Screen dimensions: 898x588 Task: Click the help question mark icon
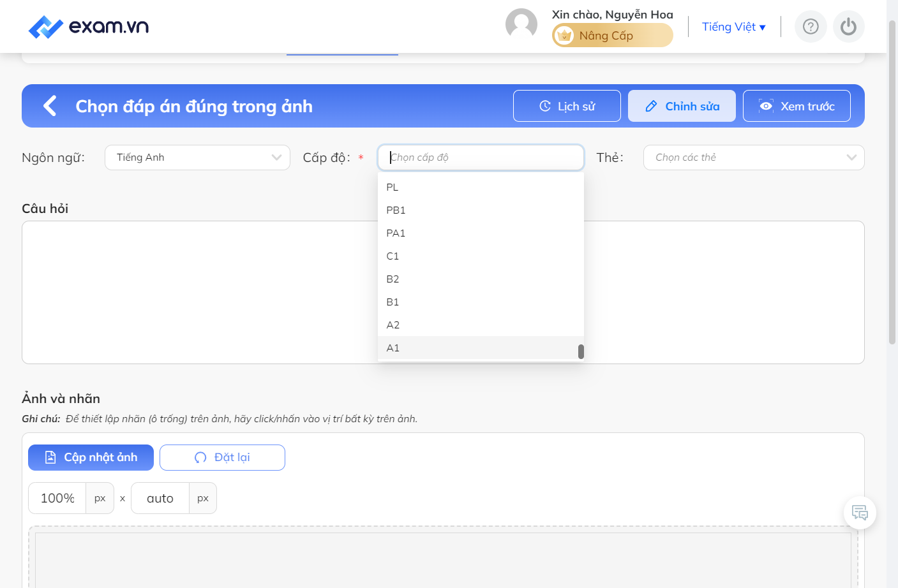pos(811,27)
